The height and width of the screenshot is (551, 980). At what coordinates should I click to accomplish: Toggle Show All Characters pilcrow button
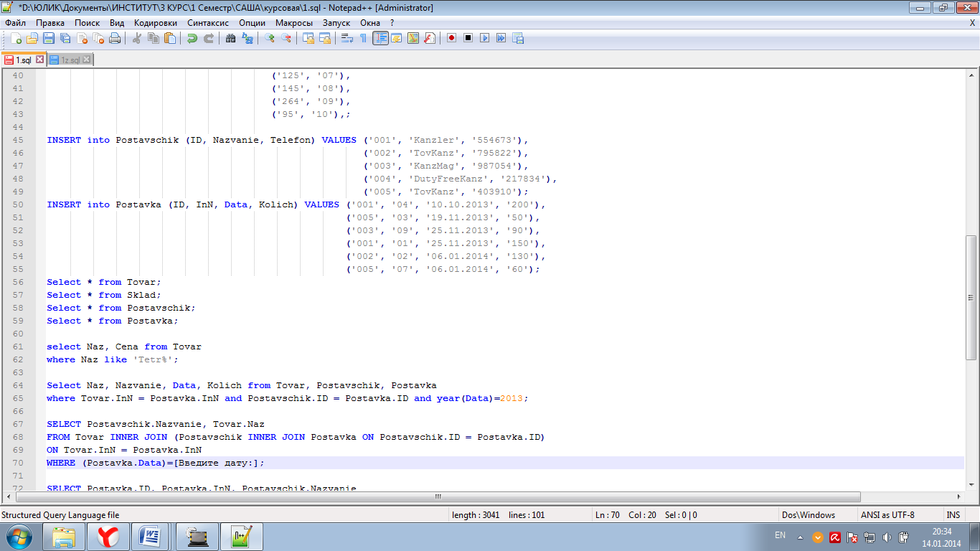tap(363, 38)
